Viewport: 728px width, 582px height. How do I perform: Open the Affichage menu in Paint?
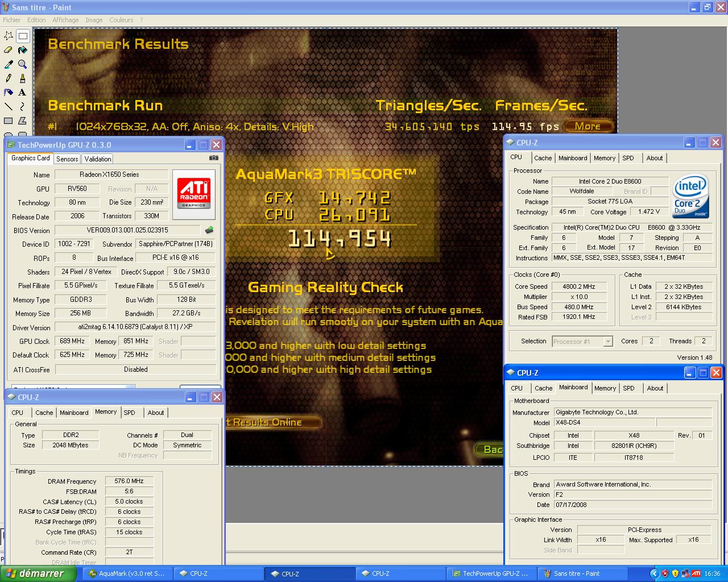coord(65,20)
